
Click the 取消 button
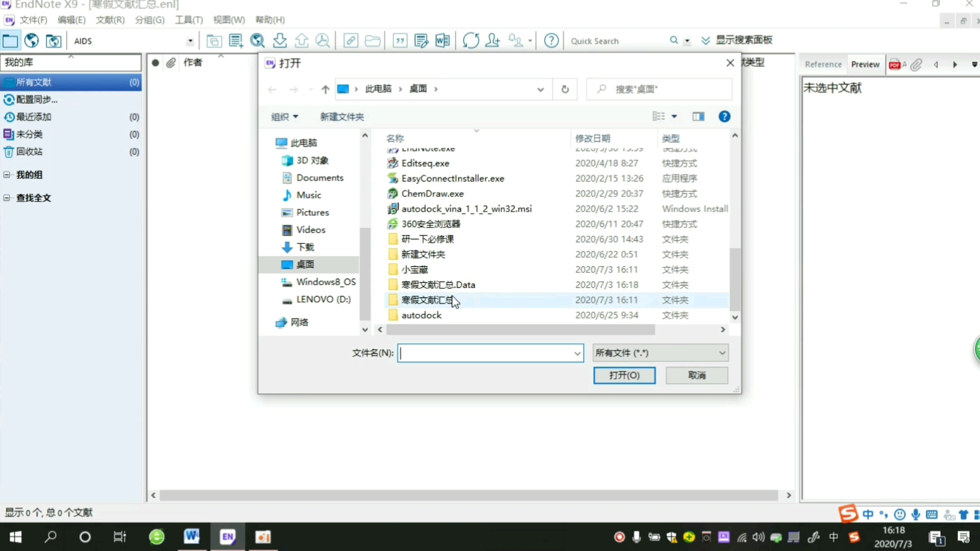pos(697,375)
